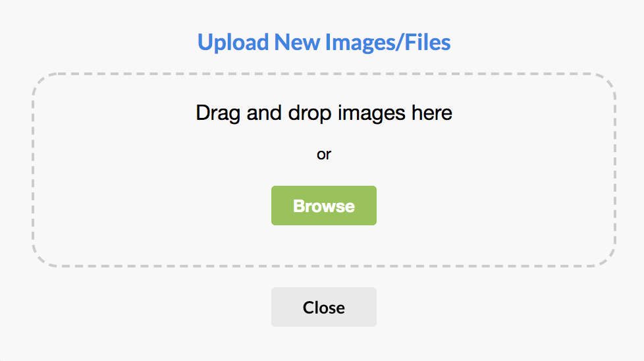Exit the upload panel via Close
This screenshot has height=361, width=644.
[323, 307]
